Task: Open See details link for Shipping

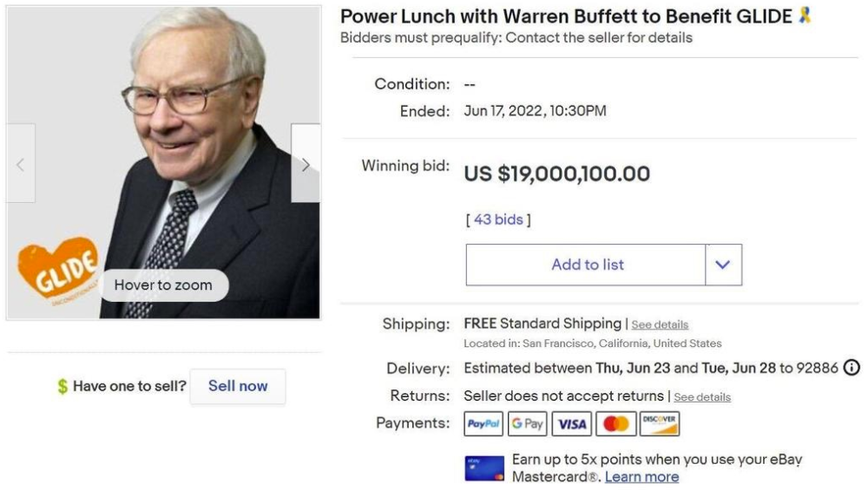Action: pyautogui.click(x=660, y=324)
